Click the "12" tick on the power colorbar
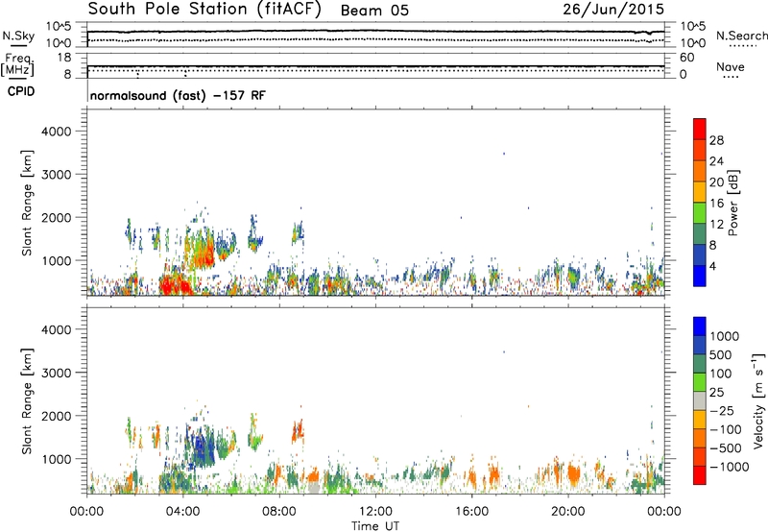Screen dimensions: 768x532 pyautogui.click(x=716, y=225)
